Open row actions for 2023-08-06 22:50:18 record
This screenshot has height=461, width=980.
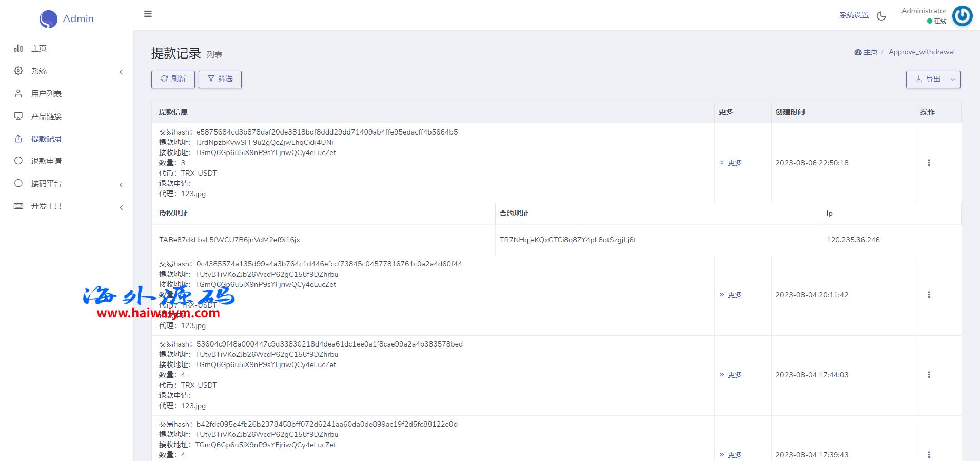coord(929,163)
